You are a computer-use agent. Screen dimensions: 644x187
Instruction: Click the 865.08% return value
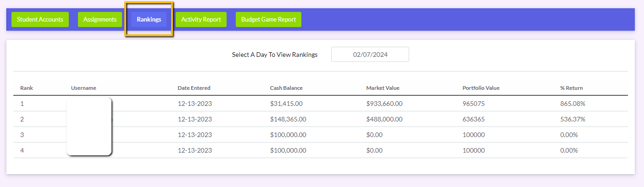[573, 104]
